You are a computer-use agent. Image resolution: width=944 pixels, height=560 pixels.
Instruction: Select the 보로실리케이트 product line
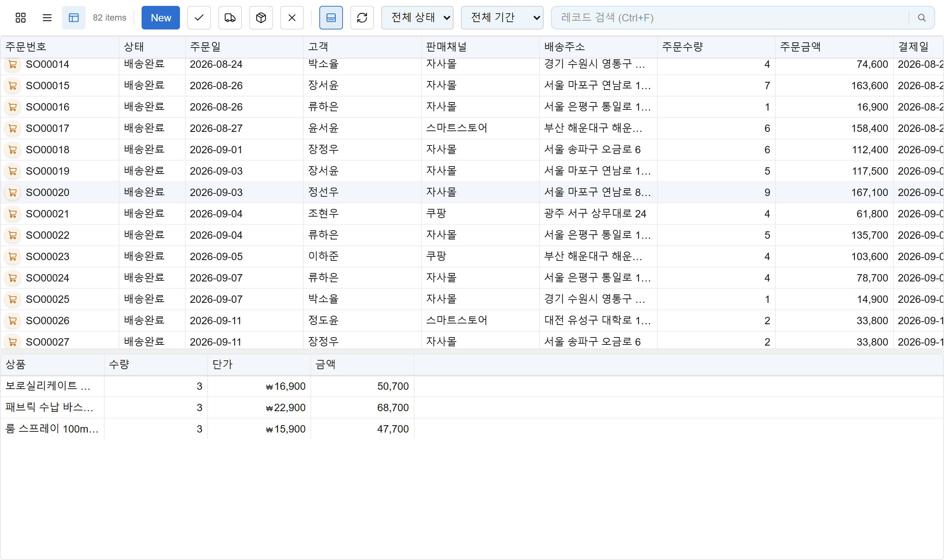(472, 386)
